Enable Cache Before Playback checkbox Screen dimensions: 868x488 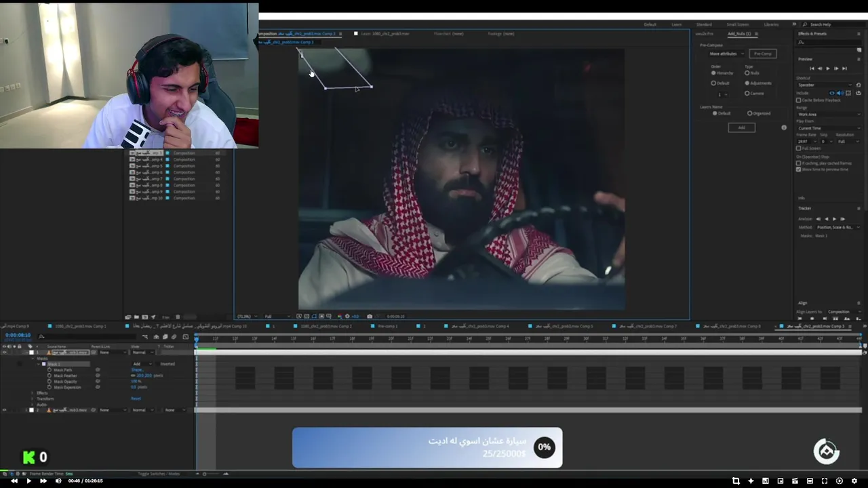798,100
